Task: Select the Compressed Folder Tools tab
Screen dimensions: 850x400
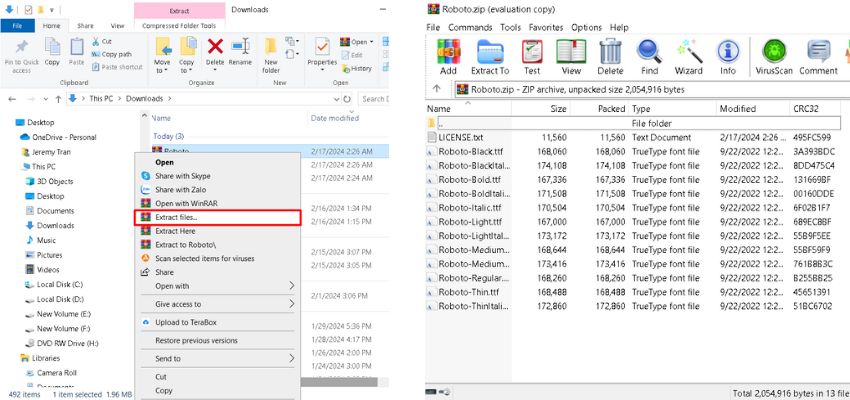Action: [179, 25]
